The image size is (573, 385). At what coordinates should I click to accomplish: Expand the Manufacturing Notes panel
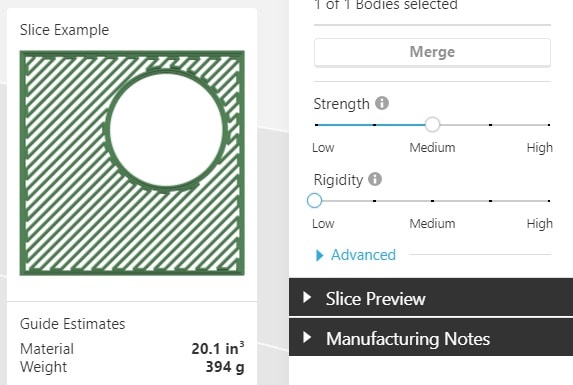(431, 338)
